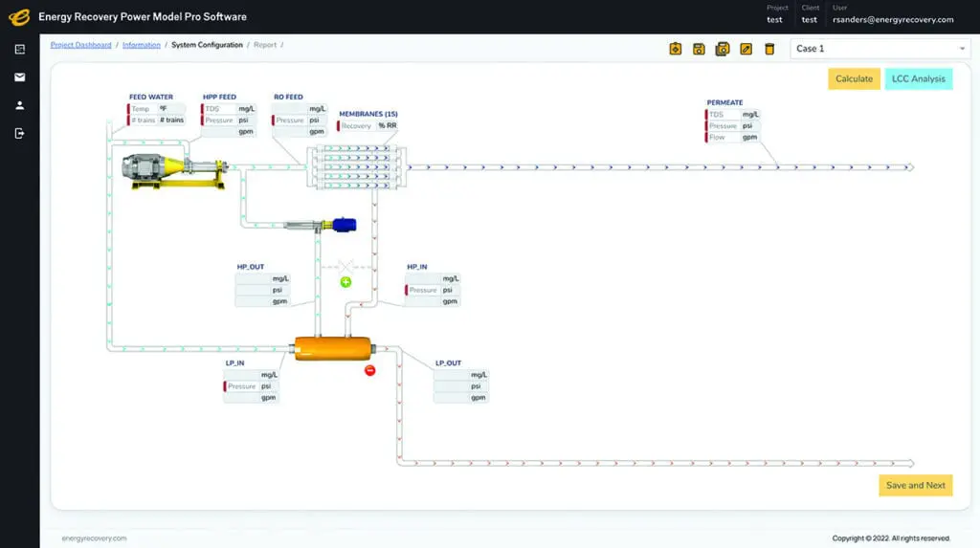Viewport: 980px width, 548px height.
Task: Click the HP_OUT psi field
Action: 262,290
